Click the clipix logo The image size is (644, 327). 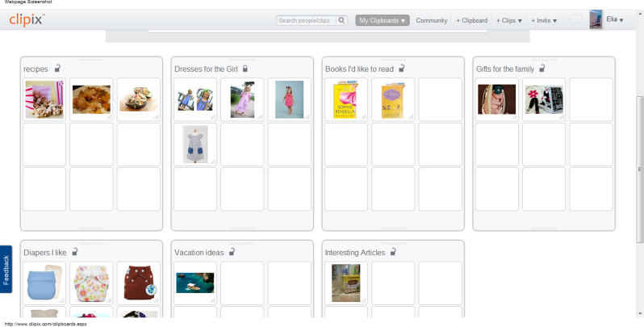pos(27,19)
